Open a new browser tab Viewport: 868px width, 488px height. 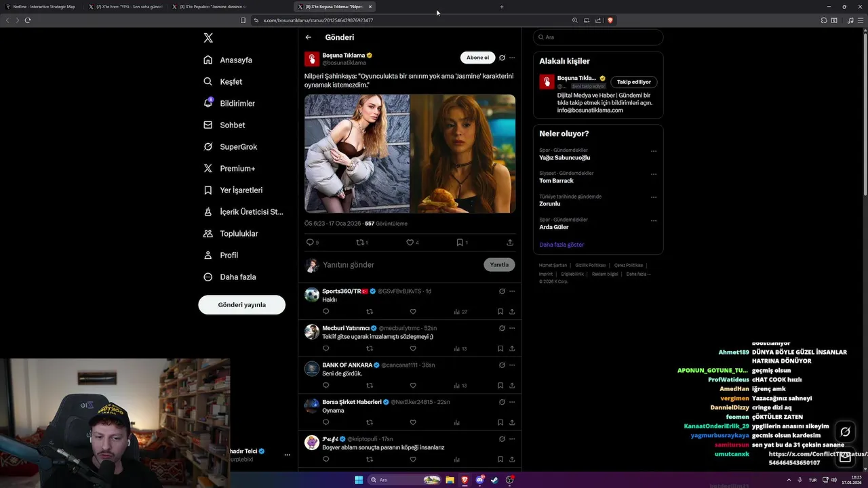click(x=502, y=7)
